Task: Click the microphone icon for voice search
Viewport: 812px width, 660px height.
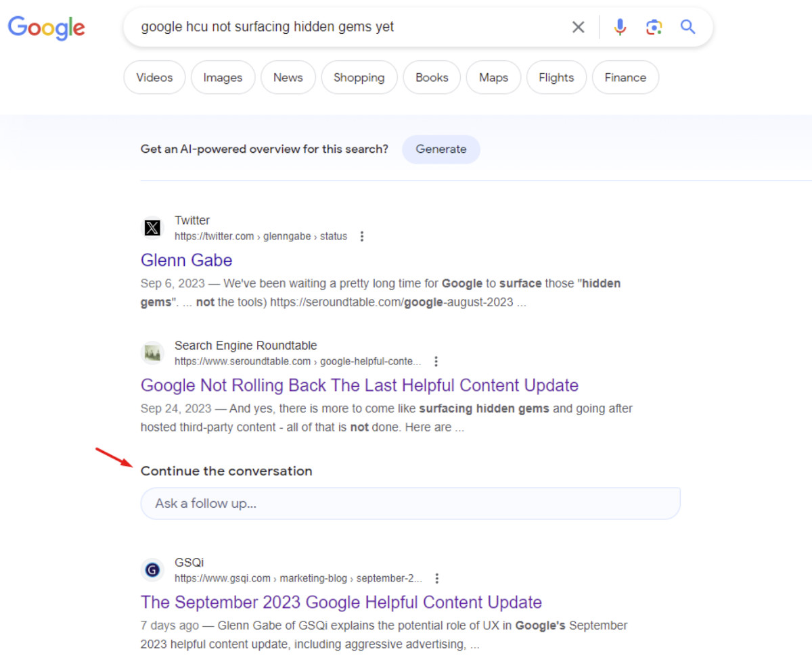Action: [x=620, y=26]
